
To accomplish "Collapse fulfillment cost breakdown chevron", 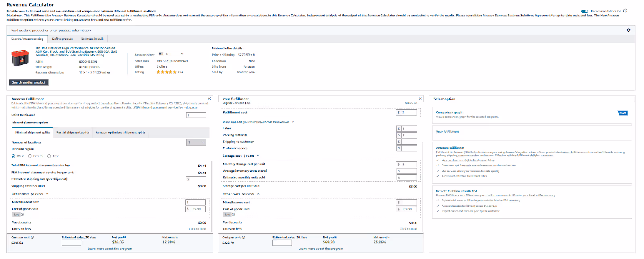I will (293, 122).
